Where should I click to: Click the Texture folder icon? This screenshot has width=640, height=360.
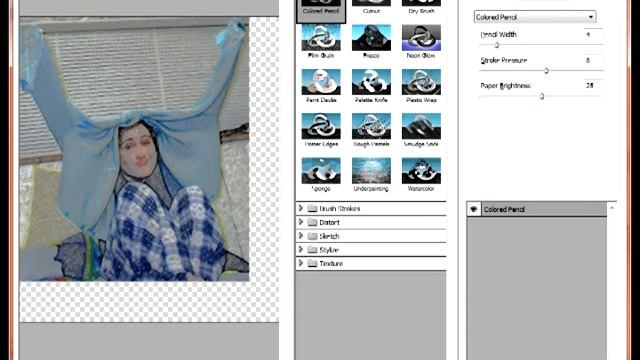(x=313, y=264)
